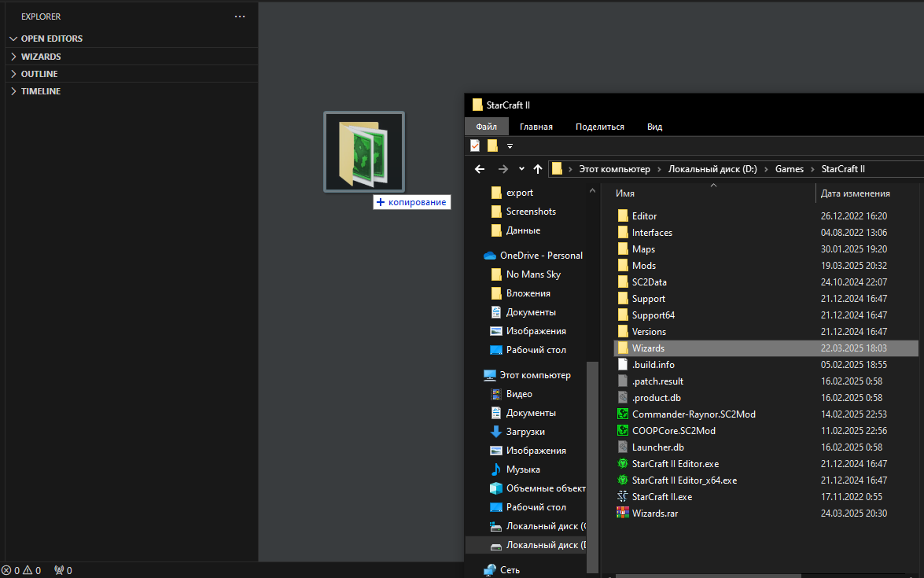Expand the TIMELINE section
Viewport: 924px width, 578px height.
[x=41, y=91]
